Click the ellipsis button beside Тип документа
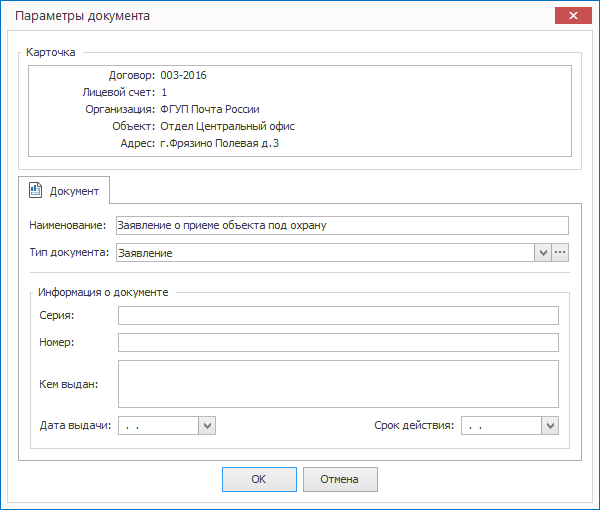The height and width of the screenshot is (510, 600). pos(560,253)
